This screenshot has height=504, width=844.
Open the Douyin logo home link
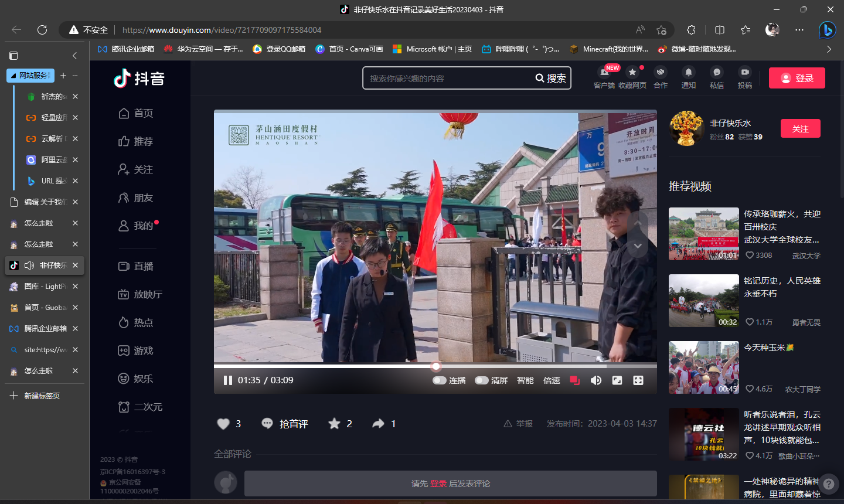[x=139, y=79]
